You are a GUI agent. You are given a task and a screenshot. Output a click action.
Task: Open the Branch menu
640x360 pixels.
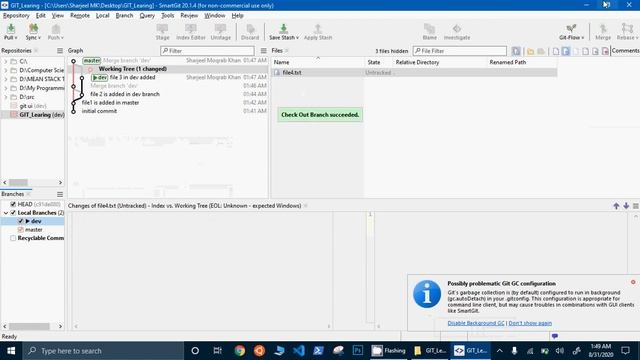124,16
